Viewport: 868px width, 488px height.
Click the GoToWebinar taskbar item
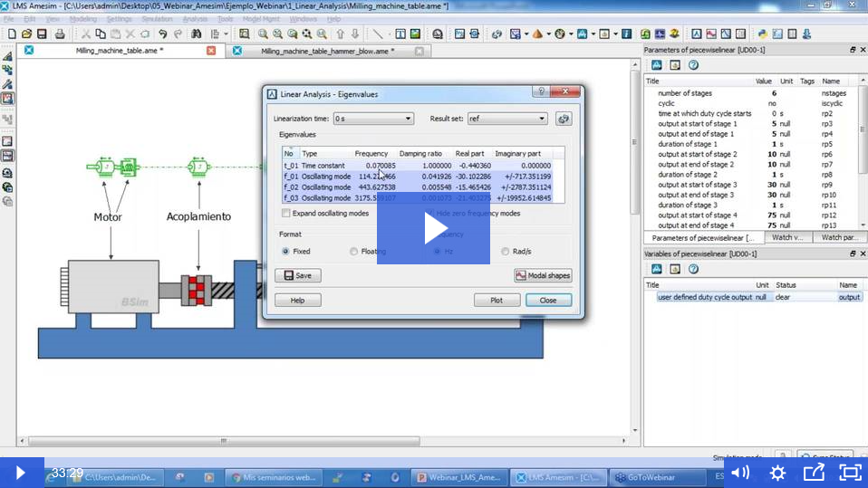pos(658,477)
